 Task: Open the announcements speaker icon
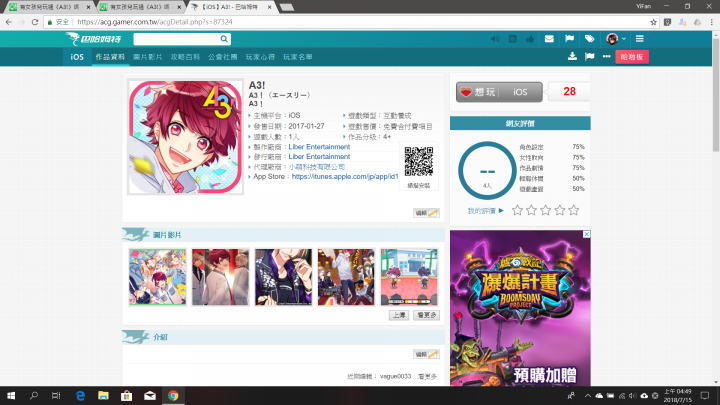(495, 39)
